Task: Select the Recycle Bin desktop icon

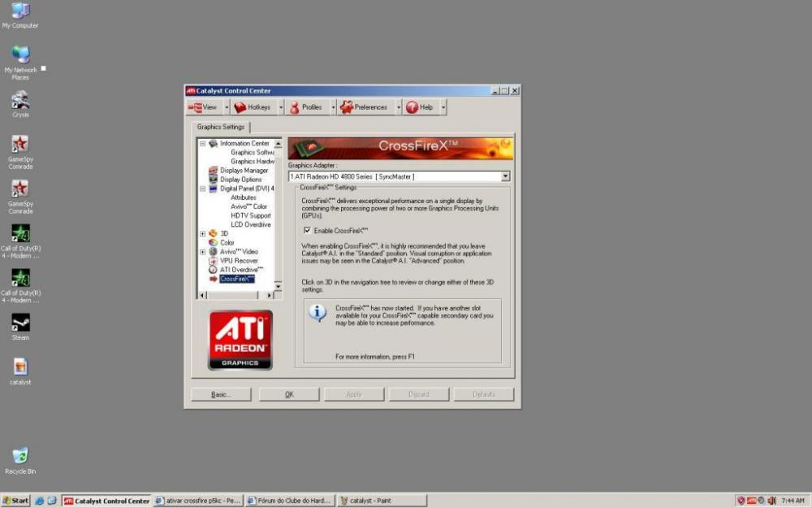Action: click(x=20, y=461)
